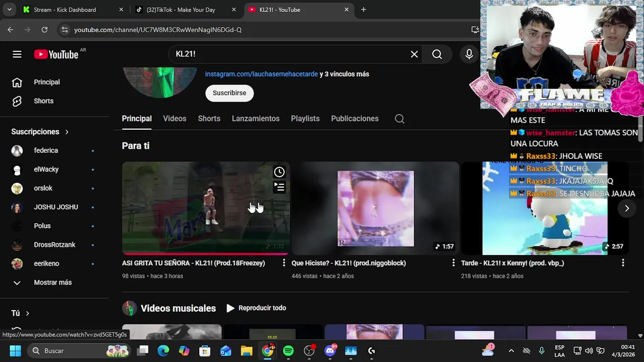Open the channel Playlists tab
The width and height of the screenshot is (644, 362).
(x=305, y=119)
